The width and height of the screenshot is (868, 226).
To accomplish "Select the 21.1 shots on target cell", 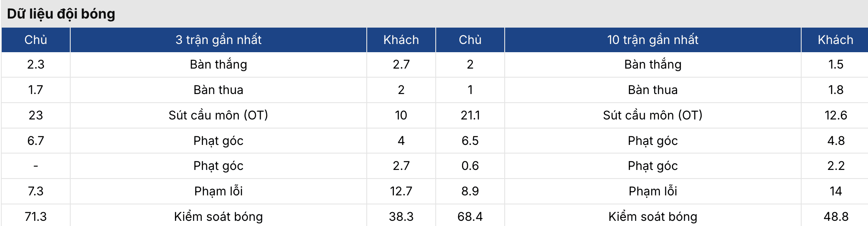I will [470, 115].
